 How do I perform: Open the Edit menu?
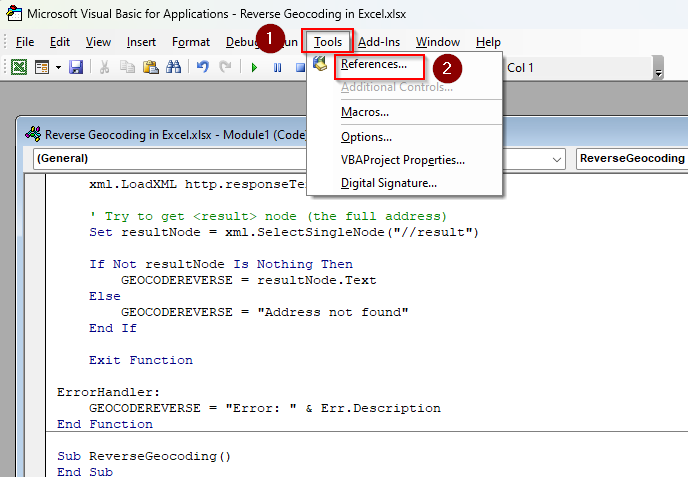60,42
